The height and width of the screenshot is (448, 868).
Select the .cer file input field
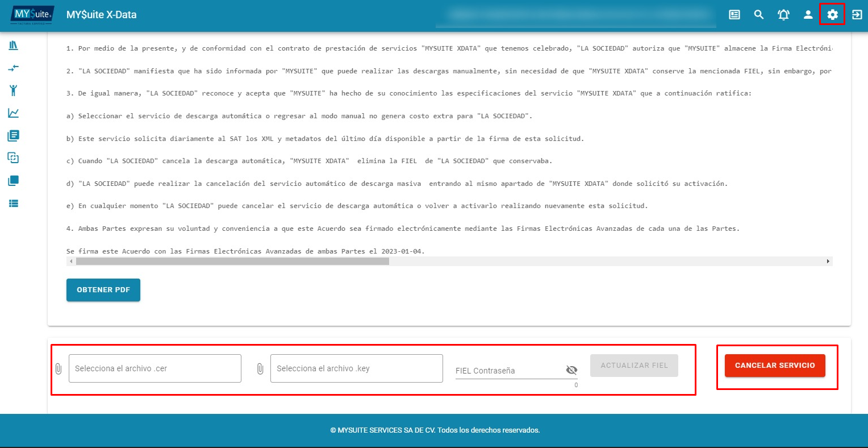[155, 368]
